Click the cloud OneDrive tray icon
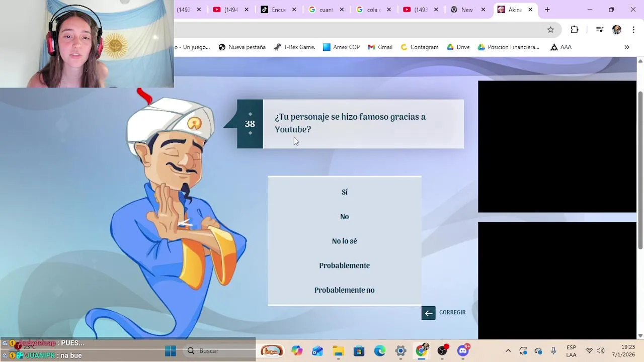Image resolution: width=644 pixels, height=362 pixels. pyautogui.click(x=538, y=351)
